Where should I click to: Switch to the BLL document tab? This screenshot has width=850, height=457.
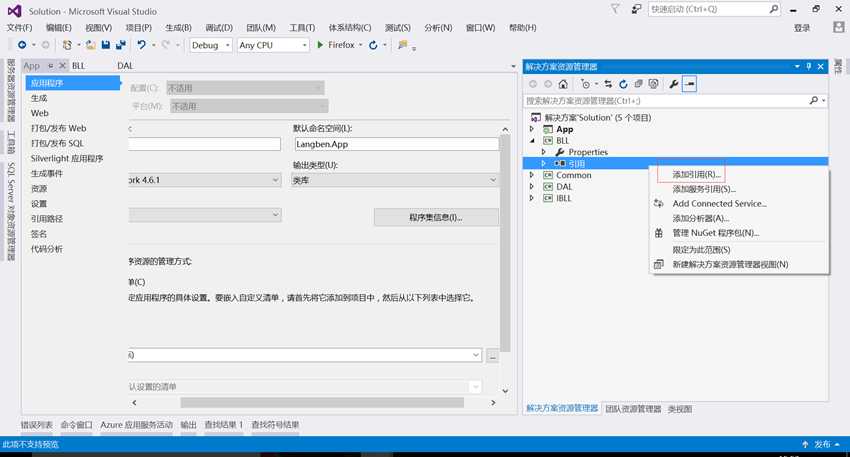(x=79, y=66)
